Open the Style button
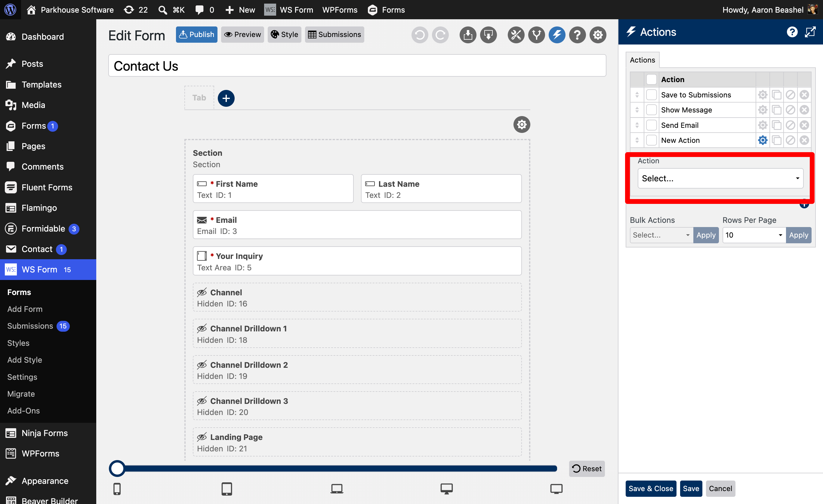 click(284, 34)
